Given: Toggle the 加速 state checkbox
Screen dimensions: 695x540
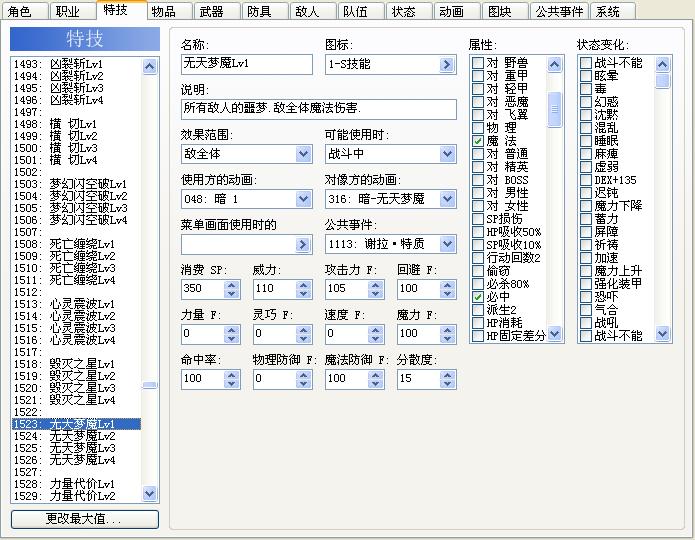Looking at the screenshot, I should 586,258.
